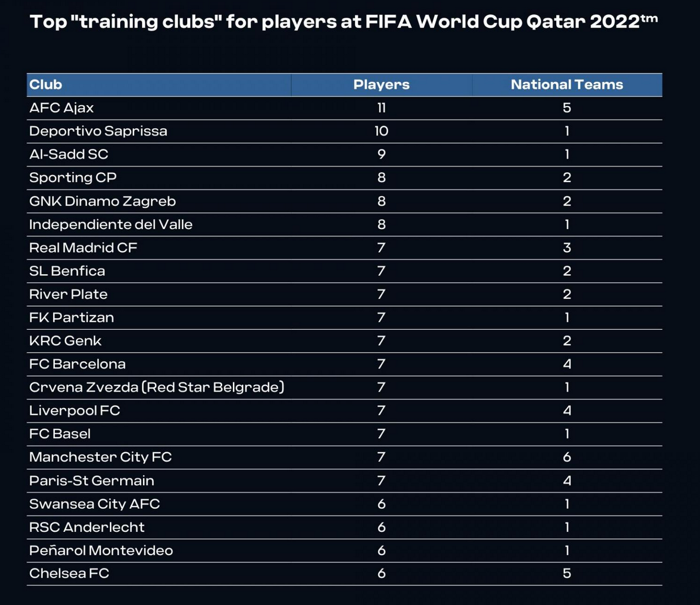The height and width of the screenshot is (605, 700).
Task: Click the National Teams column header
Action: pyautogui.click(x=567, y=85)
